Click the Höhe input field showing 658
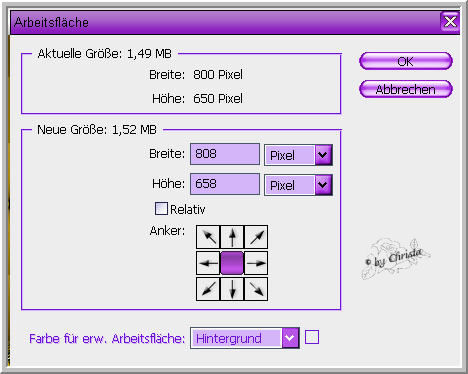This screenshot has width=468, height=374. [225, 184]
